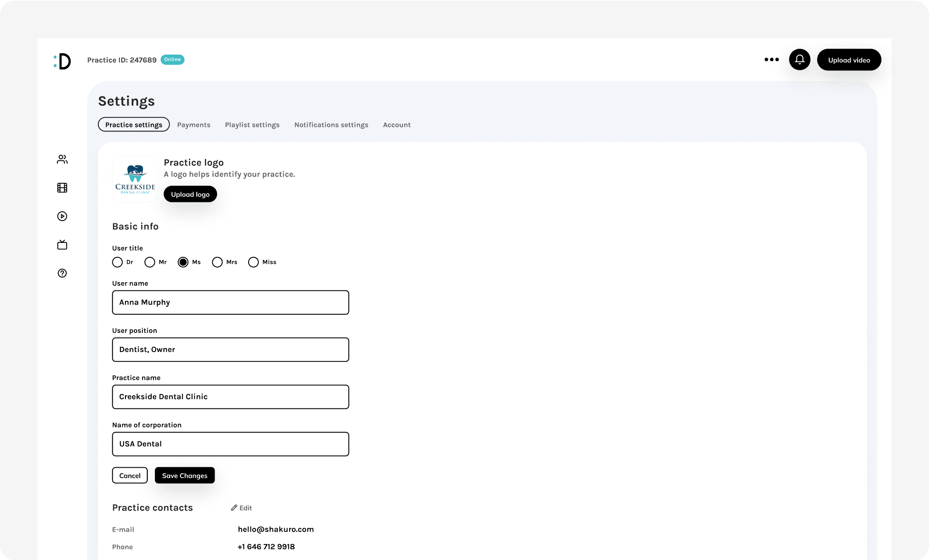Click into the Name of corporation field

[230, 444]
